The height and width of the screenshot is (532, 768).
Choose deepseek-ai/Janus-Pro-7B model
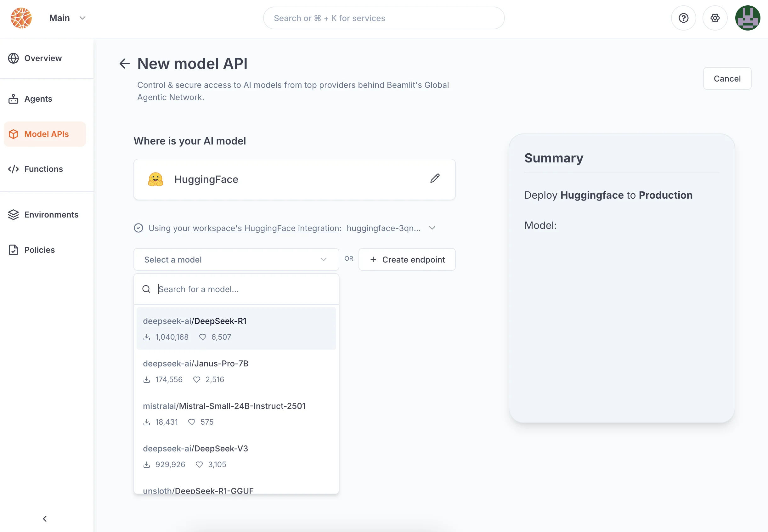(236, 371)
